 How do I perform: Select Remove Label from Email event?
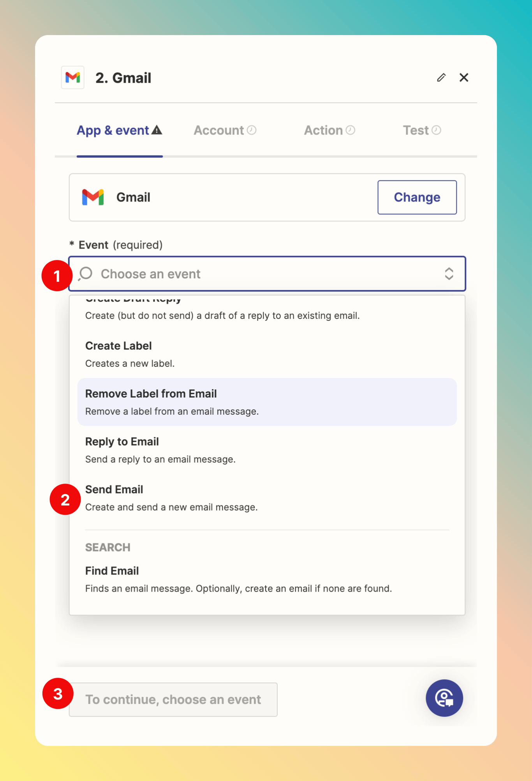click(267, 402)
